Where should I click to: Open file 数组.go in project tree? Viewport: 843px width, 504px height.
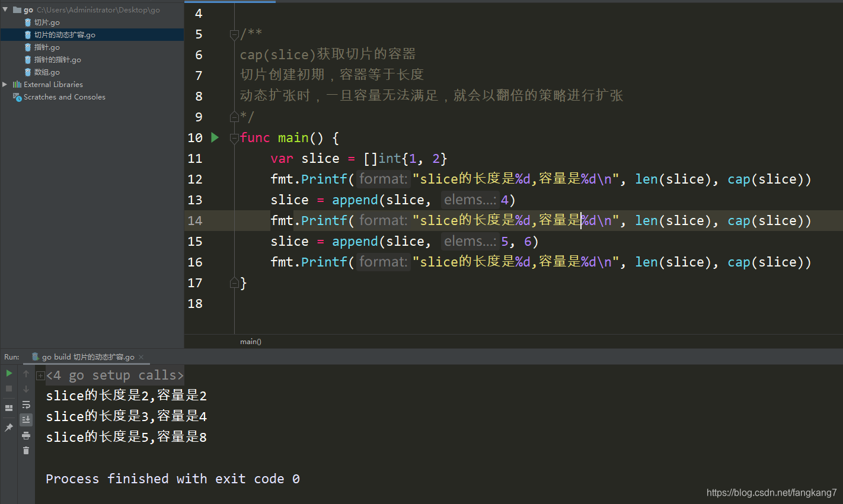tap(47, 72)
